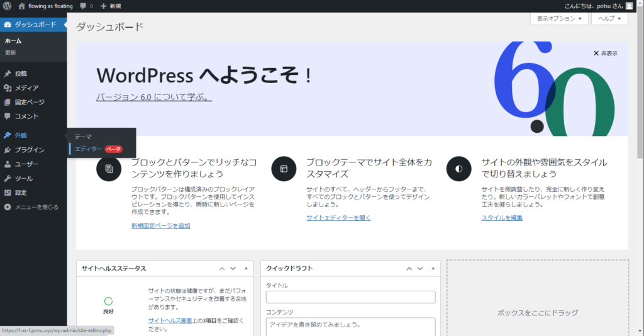The height and width of the screenshot is (336, 644).
Task: Open the comments bubble icon in top bar
Action: 83,6
